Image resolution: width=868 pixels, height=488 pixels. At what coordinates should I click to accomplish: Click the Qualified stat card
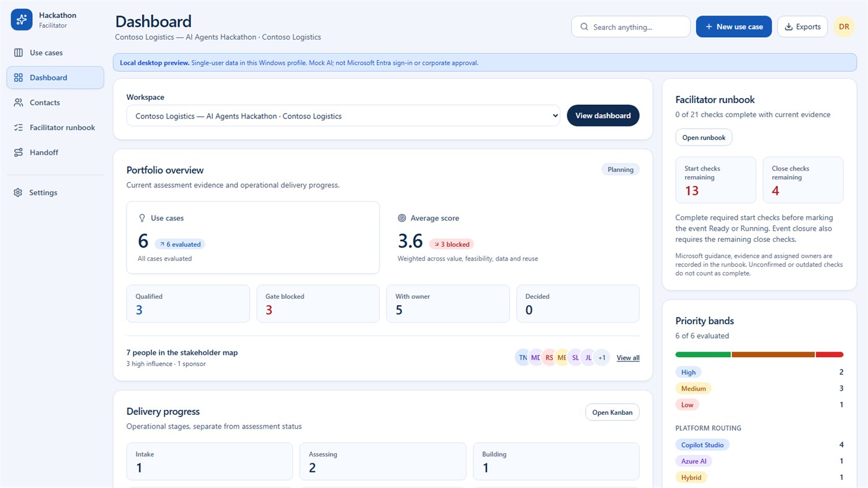188,303
